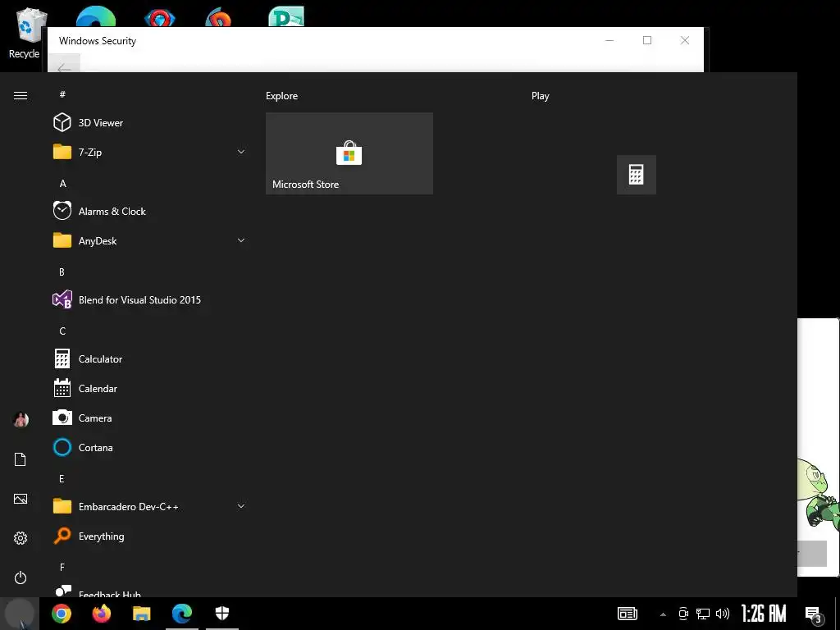This screenshot has height=630, width=840.
Task: Open Calculator in the app list
Action: (149, 359)
